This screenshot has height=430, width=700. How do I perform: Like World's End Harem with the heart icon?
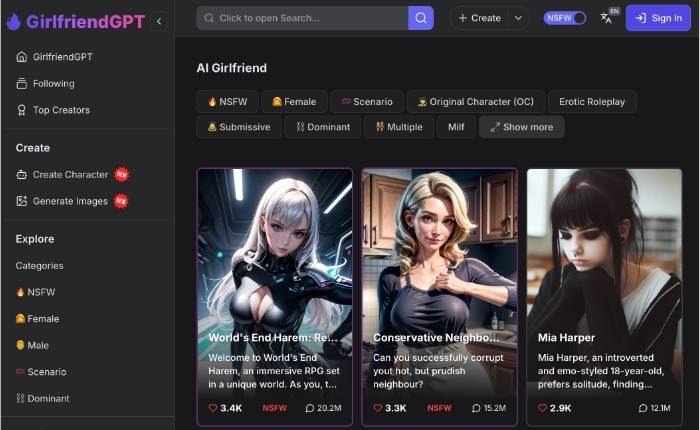[x=213, y=408]
